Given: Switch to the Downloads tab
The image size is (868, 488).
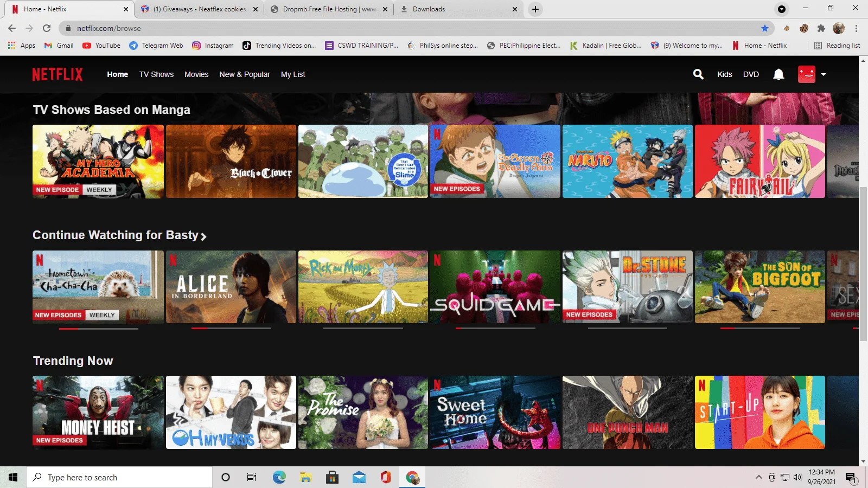Looking at the screenshot, I should [459, 9].
